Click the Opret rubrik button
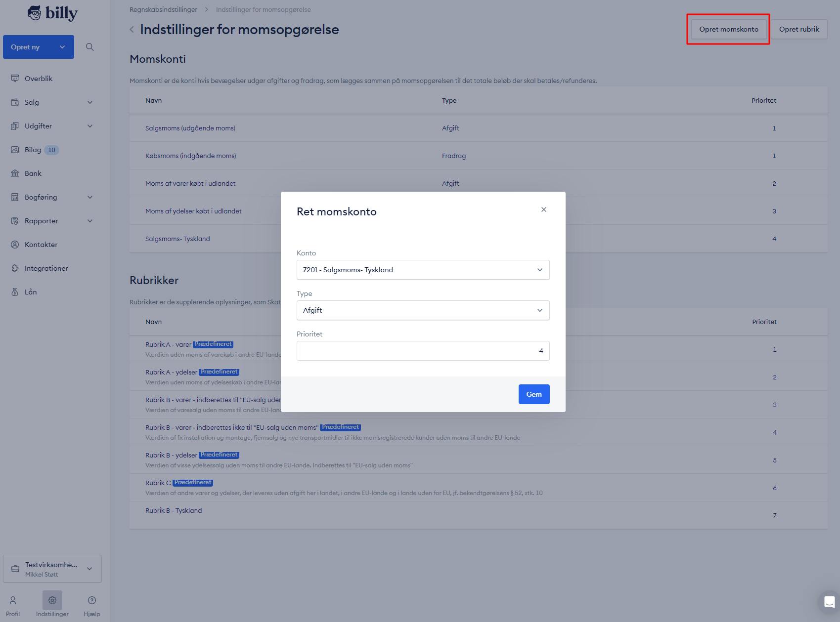Viewport: 840px width, 622px height. [799, 29]
